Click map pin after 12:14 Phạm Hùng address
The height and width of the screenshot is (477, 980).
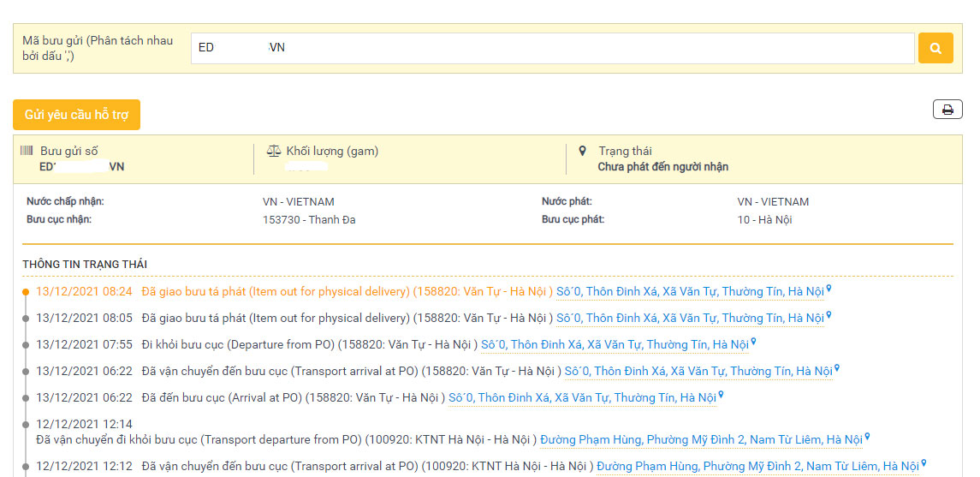tap(867, 438)
